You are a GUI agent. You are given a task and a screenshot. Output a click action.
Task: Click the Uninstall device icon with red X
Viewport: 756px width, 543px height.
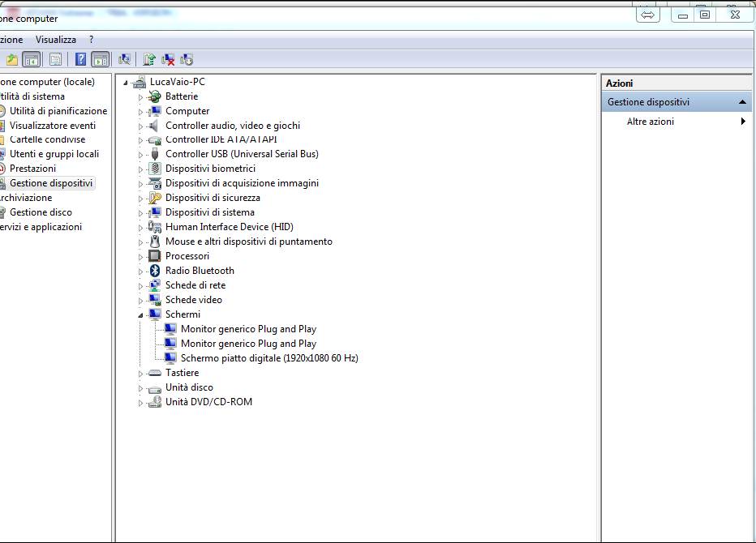click(x=169, y=59)
